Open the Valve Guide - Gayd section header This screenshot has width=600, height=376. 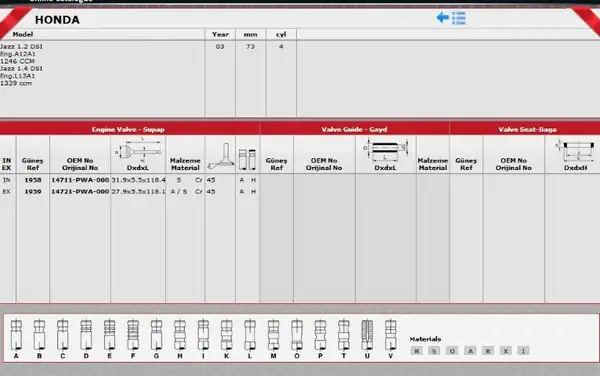(354, 129)
